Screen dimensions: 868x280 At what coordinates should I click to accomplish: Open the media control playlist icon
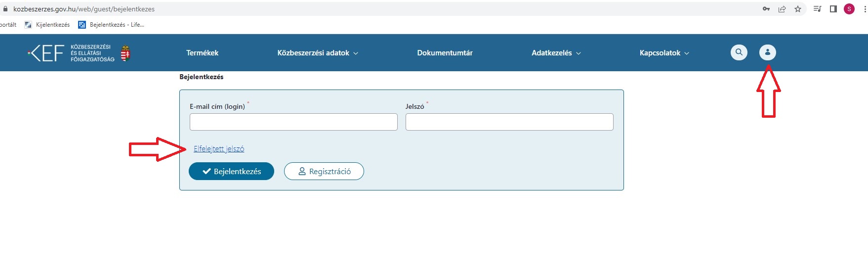tap(817, 9)
